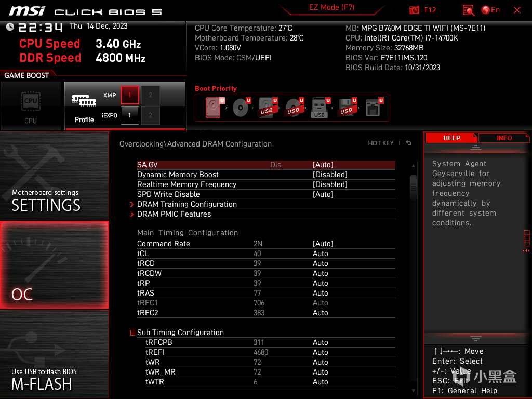The height and width of the screenshot is (399, 532).
Task: Click the Overclocking\Advanced DRAM Configuration breadcrumb
Action: tap(195, 144)
